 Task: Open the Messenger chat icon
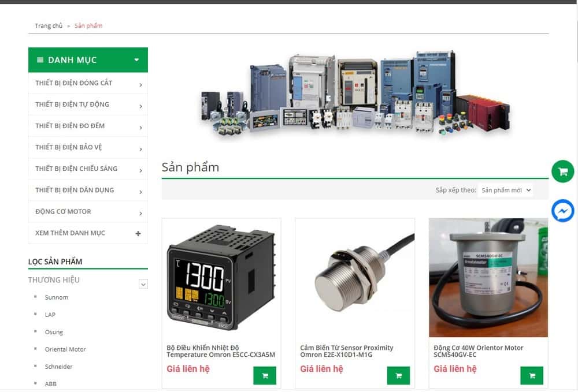tap(562, 211)
